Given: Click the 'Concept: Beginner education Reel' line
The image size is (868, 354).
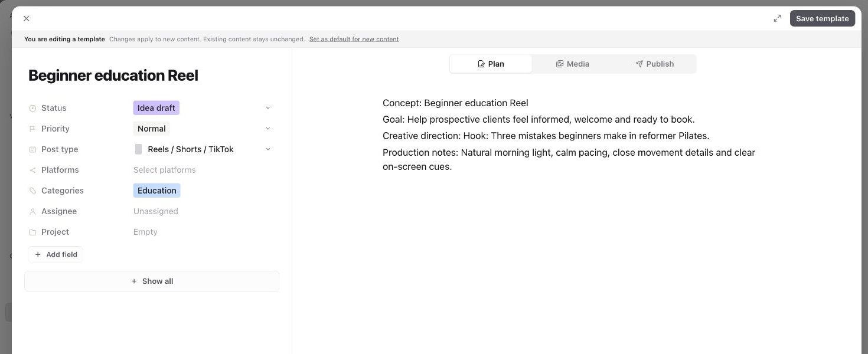Looking at the screenshot, I should coord(455,103).
